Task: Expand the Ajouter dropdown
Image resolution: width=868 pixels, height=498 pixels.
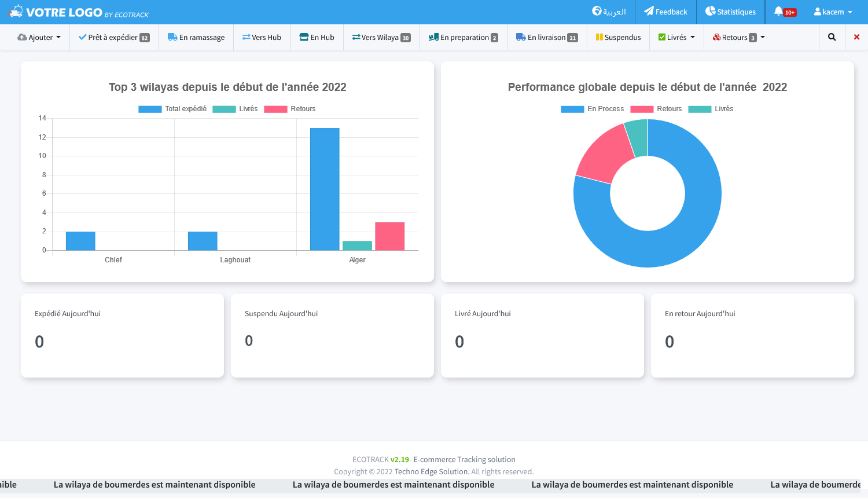Action: [39, 37]
